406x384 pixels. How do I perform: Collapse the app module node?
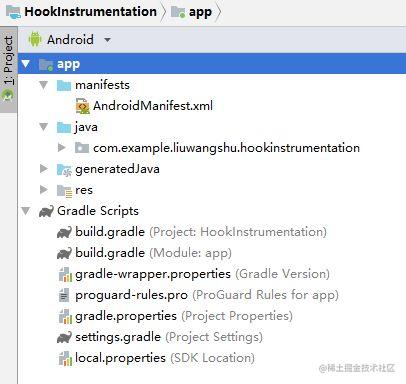tap(26, 64)
